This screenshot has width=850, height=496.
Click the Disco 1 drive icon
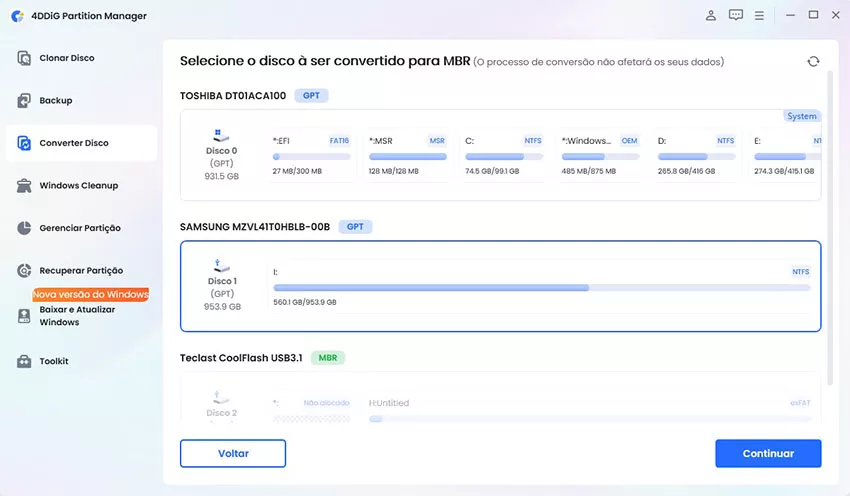pyautogui.click(x=221, y=266)
